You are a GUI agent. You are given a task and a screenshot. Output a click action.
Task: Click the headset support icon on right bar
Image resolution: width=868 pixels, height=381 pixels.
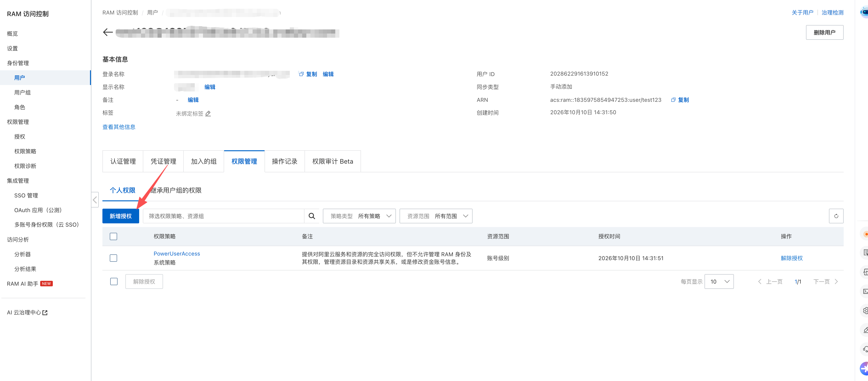(865, 349)
